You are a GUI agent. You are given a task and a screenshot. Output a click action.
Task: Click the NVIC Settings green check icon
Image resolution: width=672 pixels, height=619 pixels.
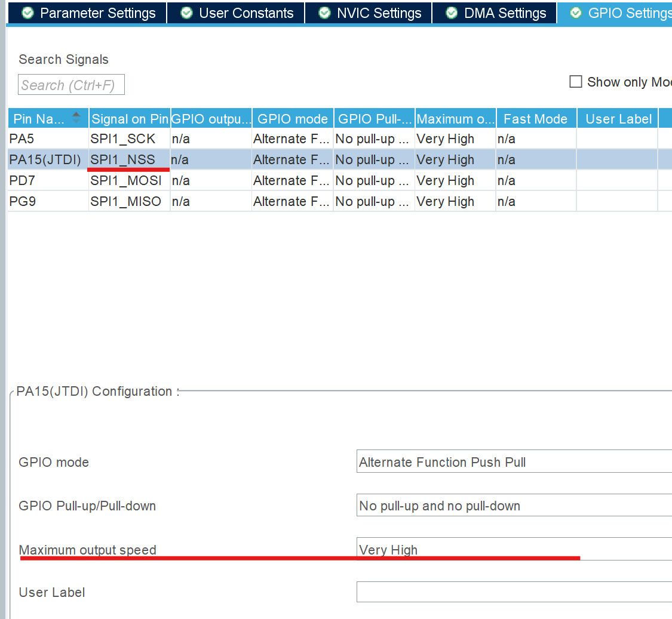click(x=324, y=13)
